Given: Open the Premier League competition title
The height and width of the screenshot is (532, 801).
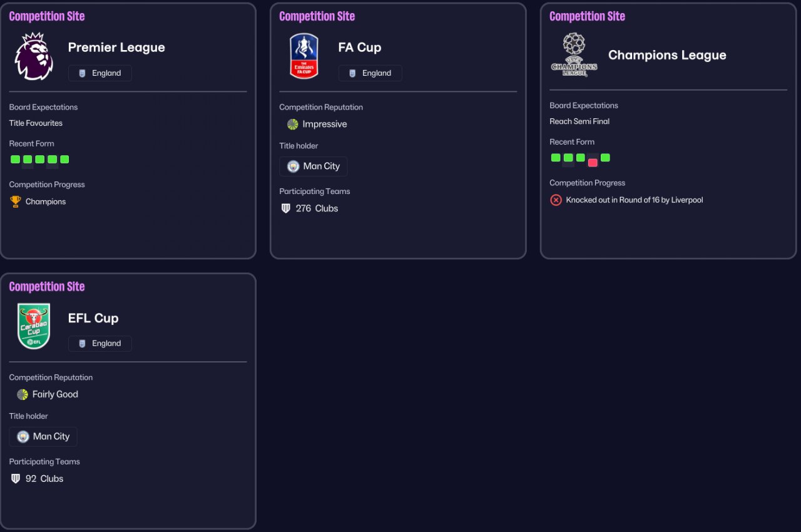Looking at the screenshot, I should 116,48.
